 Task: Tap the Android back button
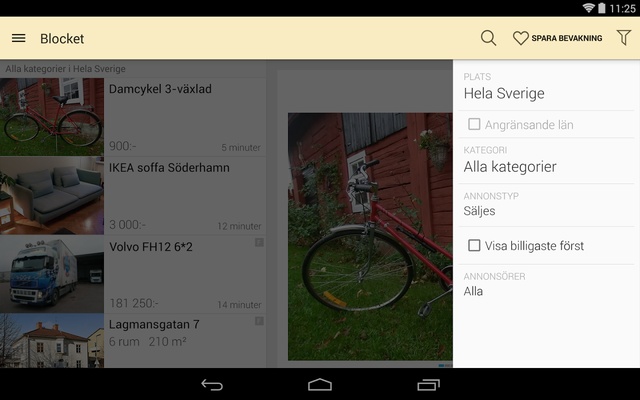(x=212, y=384)
